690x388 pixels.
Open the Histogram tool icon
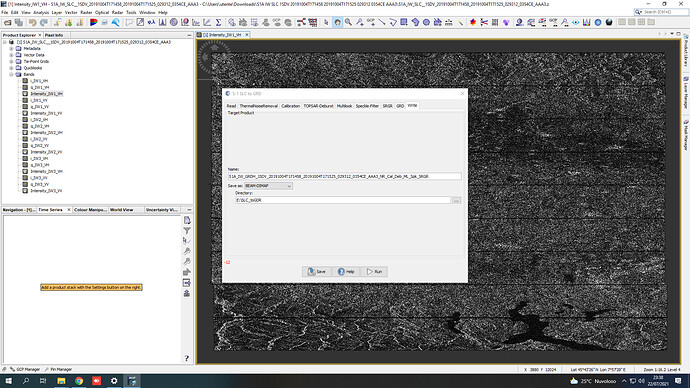coord(162,22)
